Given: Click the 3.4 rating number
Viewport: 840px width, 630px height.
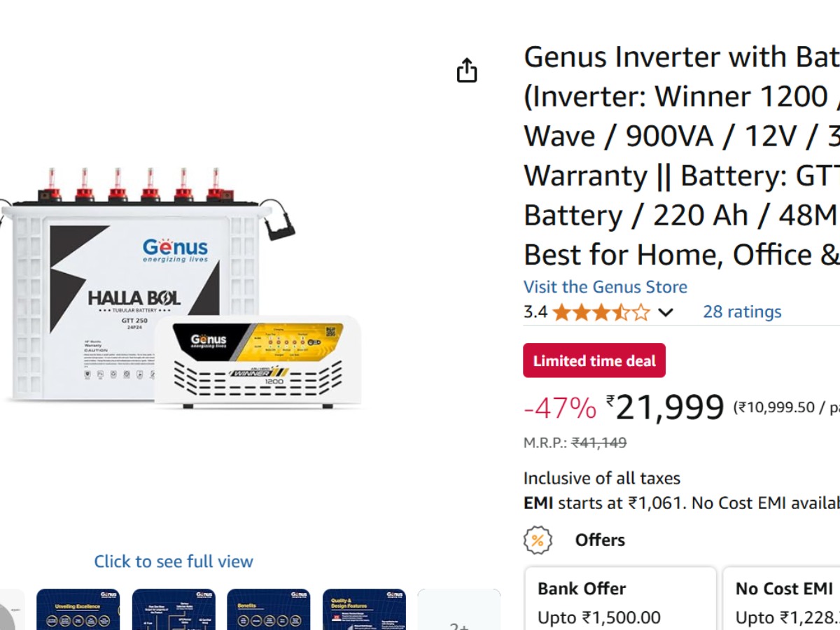Looking at the screenshot, I should pos(535,312).
